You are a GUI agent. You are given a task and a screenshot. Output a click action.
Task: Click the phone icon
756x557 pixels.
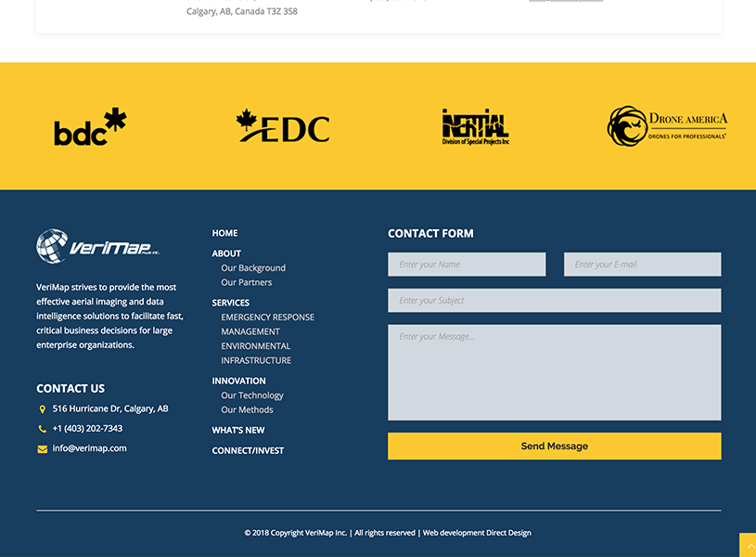coord(43,429)
